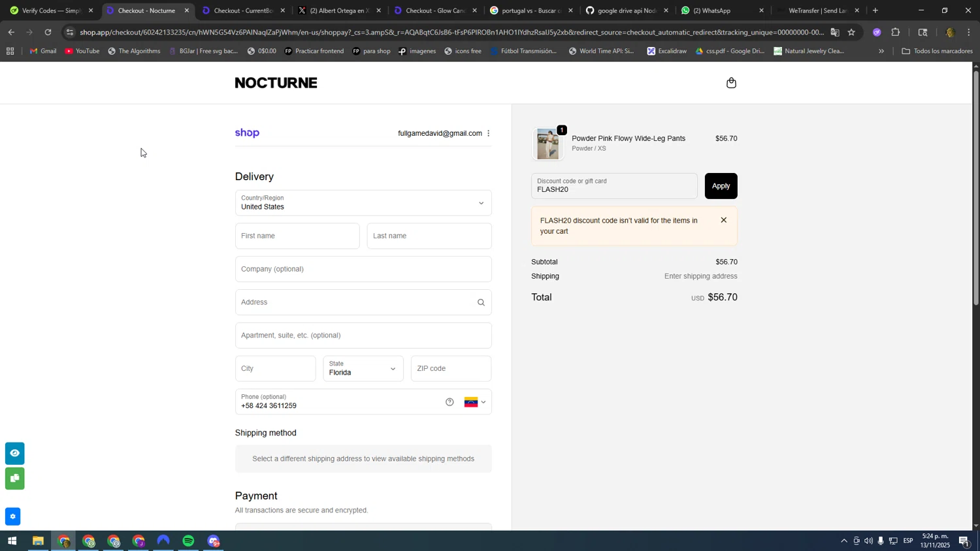This screenshot has height=551, width=980.
Task: Open the Windows Start menu
Action: [11, 541]
